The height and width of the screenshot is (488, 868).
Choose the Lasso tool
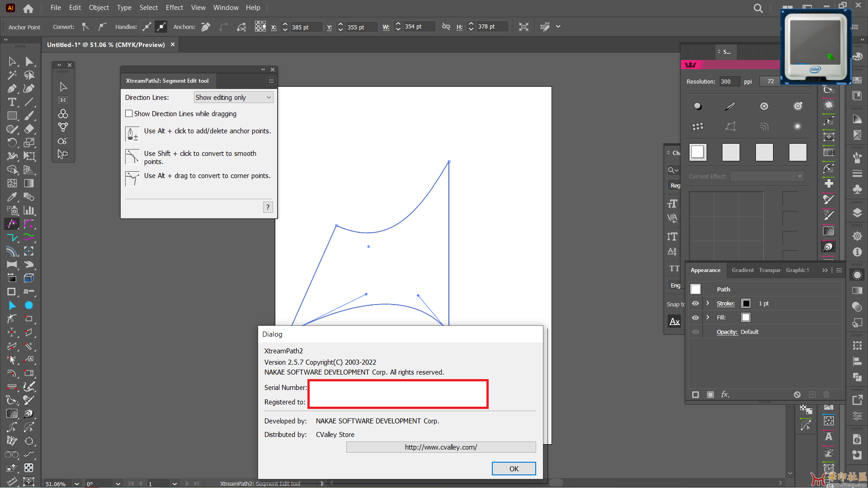(29, 75)
